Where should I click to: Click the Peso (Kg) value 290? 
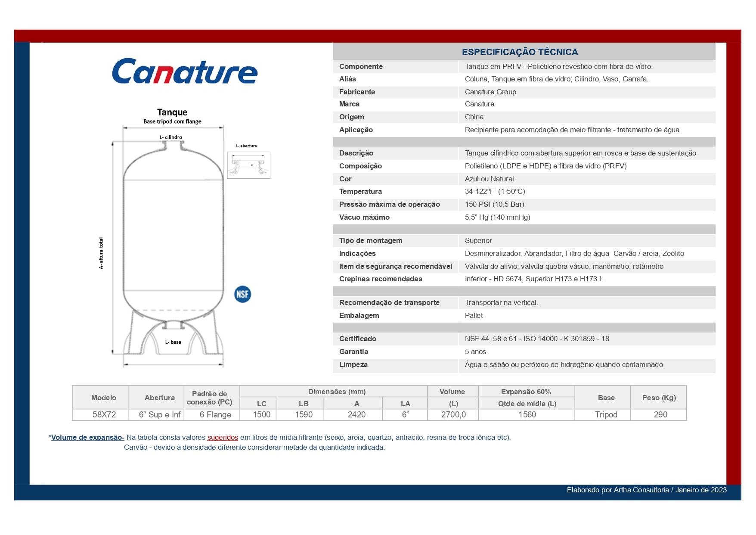tap(660, 414)
